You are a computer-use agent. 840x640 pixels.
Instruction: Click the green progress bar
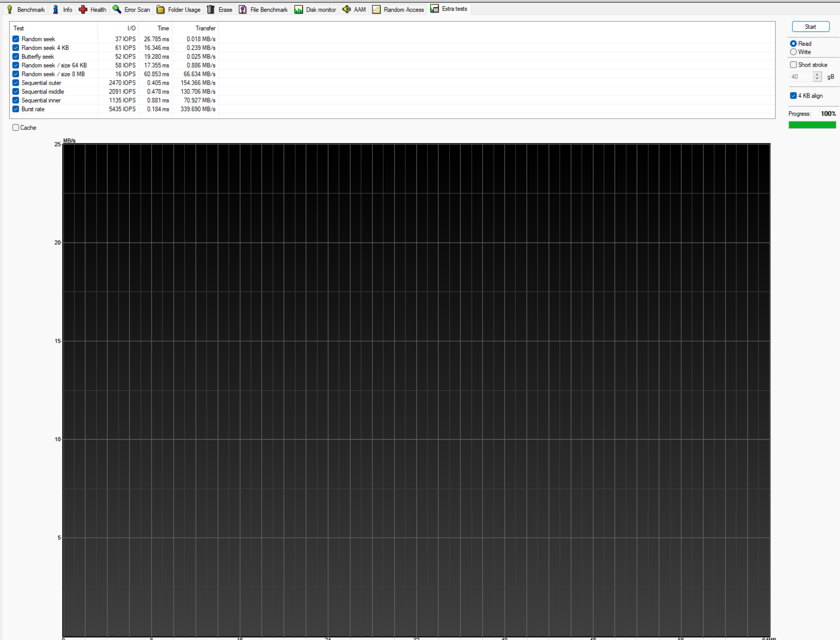click(x=812, y=125)
